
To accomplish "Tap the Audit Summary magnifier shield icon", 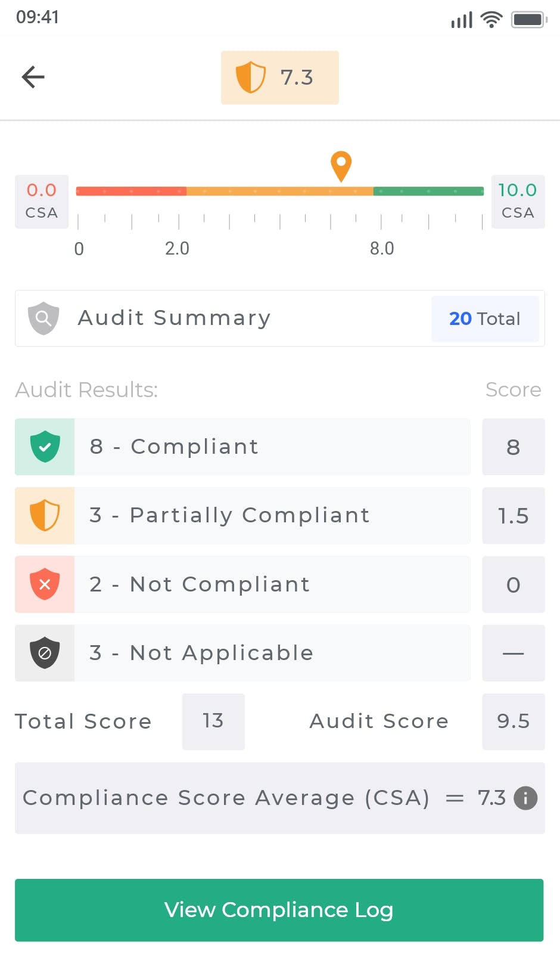I will click(x=43, y=318).
